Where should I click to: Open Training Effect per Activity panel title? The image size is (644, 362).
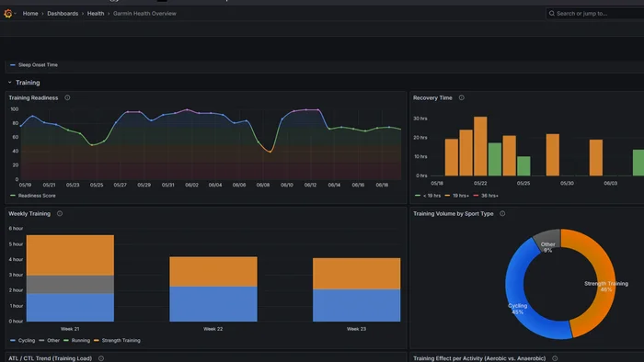(479, 358)
